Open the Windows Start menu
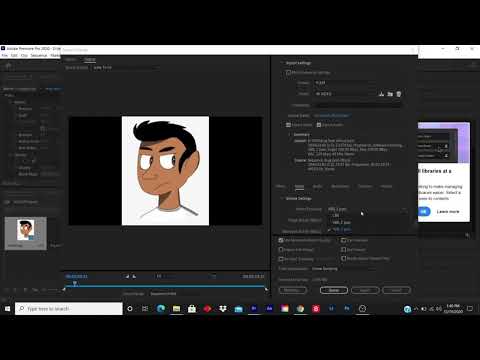480x360 pixels. 7,309
